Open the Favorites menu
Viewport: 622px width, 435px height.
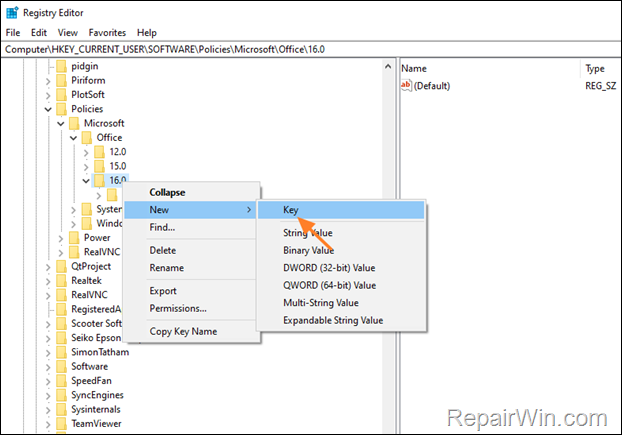(107, 33)
